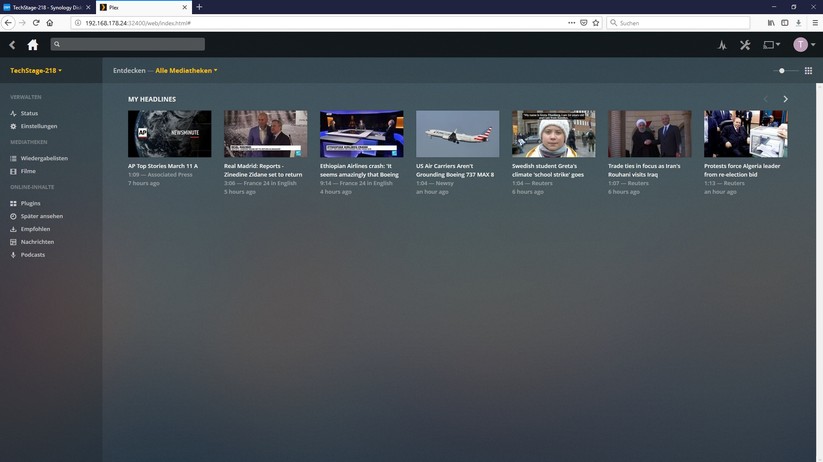Click the Plex home icon

click(x=33, y=44)
